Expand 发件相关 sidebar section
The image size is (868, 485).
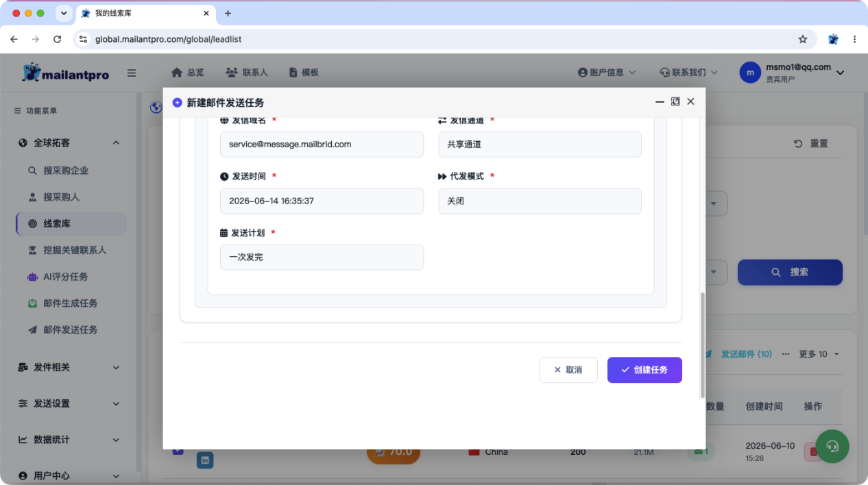(69, 367)
